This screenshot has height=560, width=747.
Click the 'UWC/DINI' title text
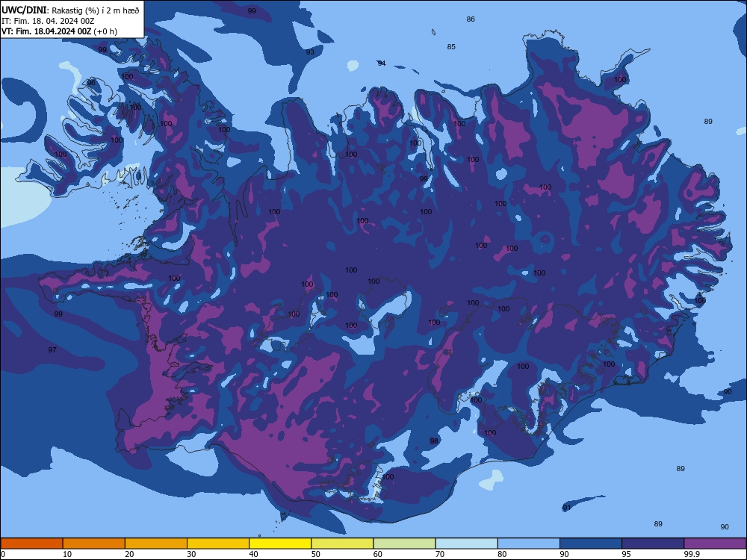[24, 10]
